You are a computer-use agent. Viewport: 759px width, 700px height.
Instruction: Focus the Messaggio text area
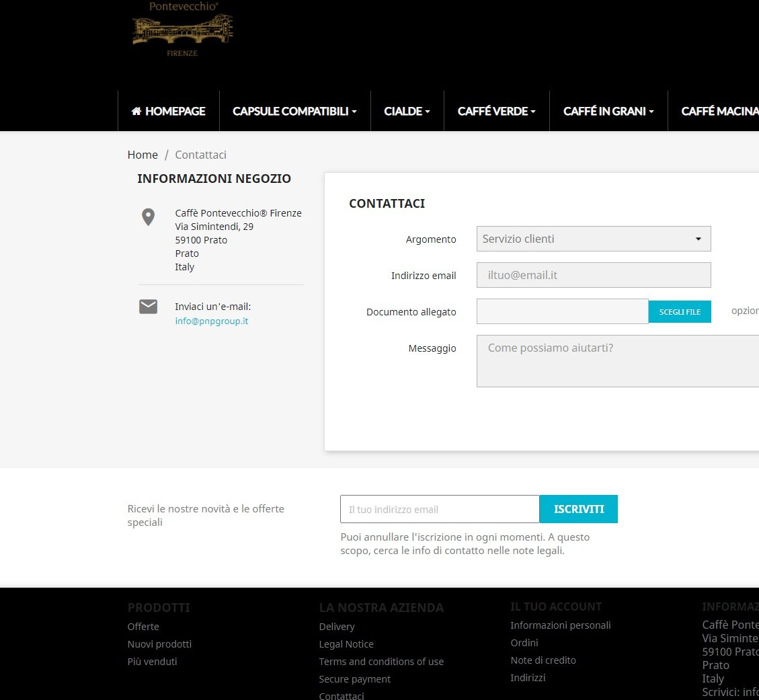pos(618,360)
